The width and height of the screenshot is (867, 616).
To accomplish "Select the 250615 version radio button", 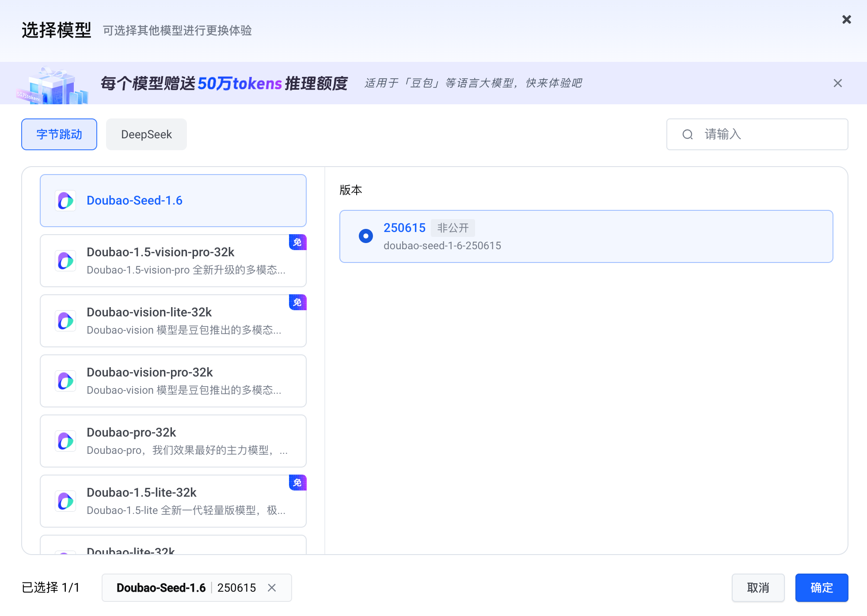I will click(x=366, y=236).
